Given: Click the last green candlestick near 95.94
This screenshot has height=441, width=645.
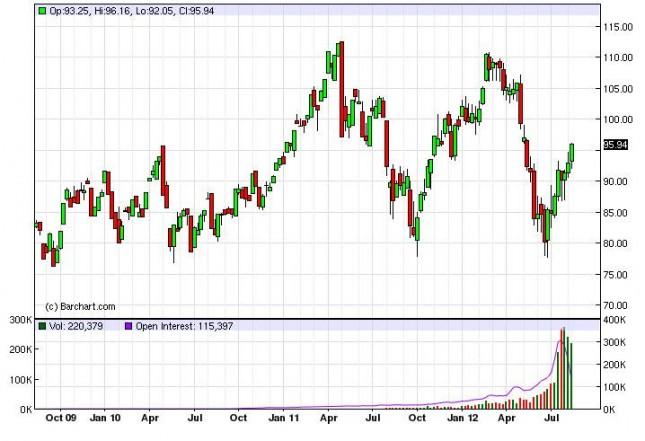Looking at the screenshot, I should pyautogui.click(x=572, y=153).
